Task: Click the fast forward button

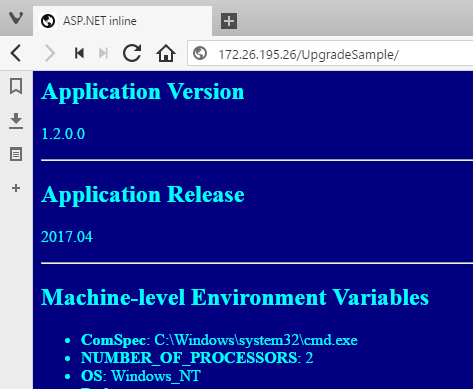Action: coord(103,53)
